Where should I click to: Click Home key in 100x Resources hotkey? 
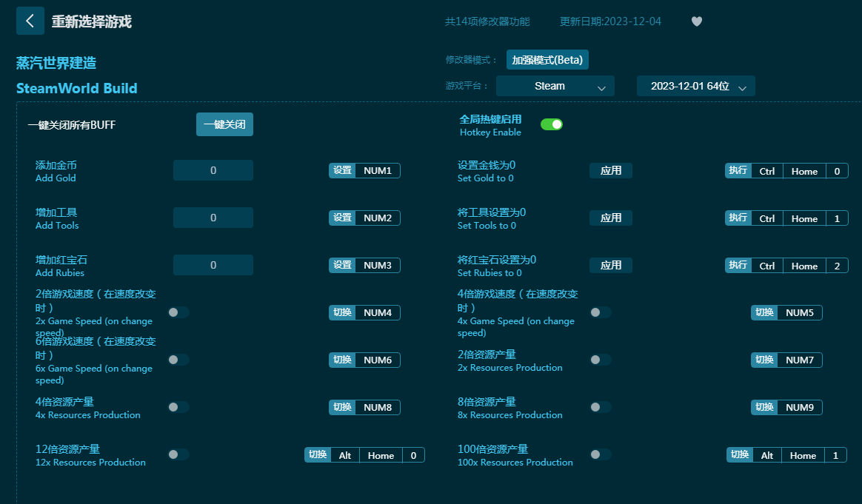803,455
